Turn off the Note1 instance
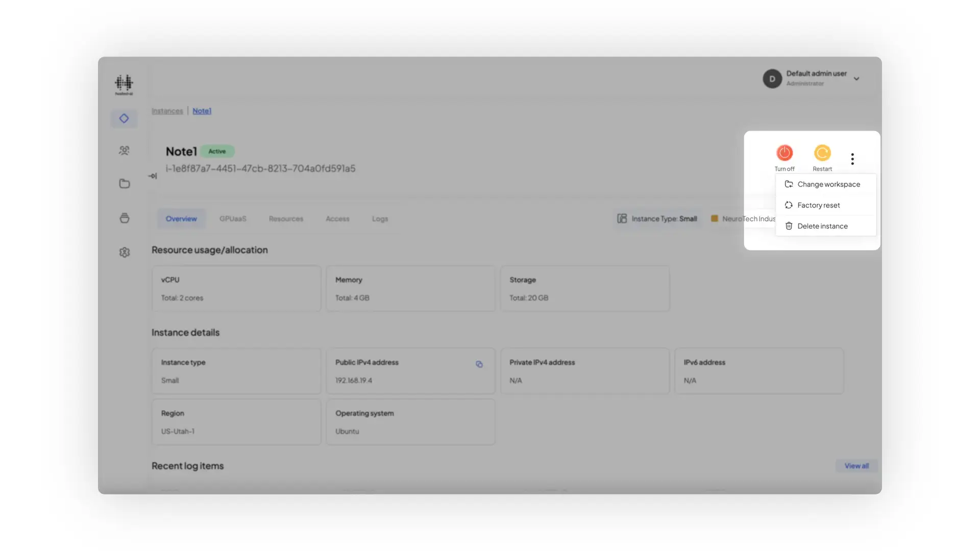This screenshot has height=551, width=980. click(x=785, y=153)
